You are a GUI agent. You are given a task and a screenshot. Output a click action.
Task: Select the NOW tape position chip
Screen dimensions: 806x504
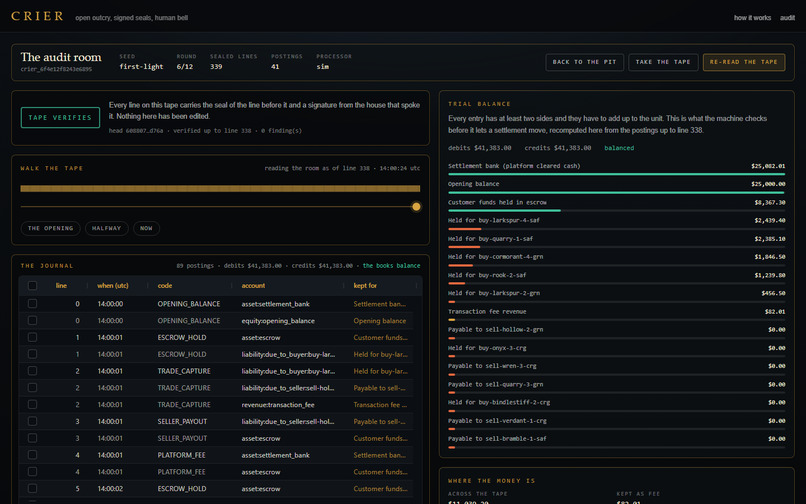(146, 228)
